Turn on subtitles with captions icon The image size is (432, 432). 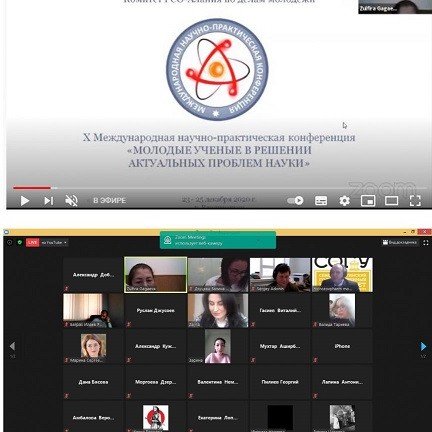[x=321, y=200]
